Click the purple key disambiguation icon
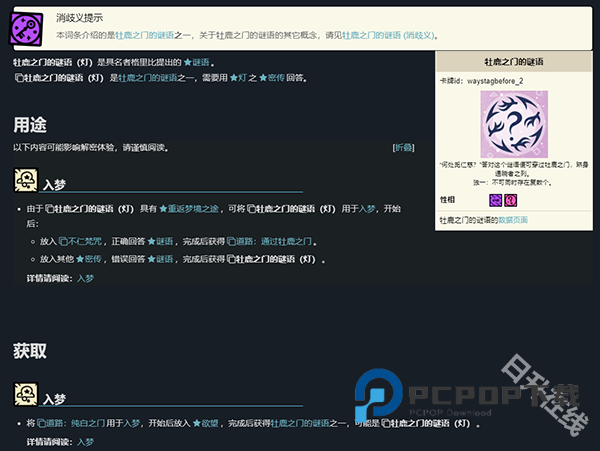 [x=26, y=29]
